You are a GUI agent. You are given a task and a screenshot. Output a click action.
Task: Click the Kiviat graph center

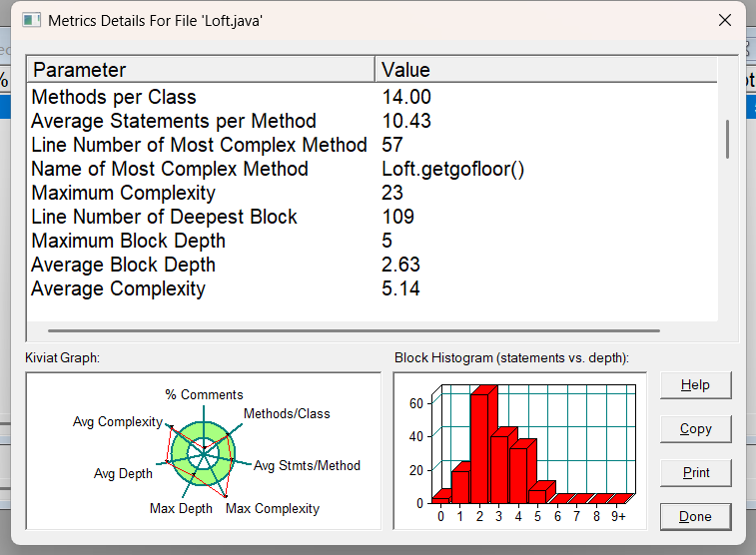coord(204,453)
